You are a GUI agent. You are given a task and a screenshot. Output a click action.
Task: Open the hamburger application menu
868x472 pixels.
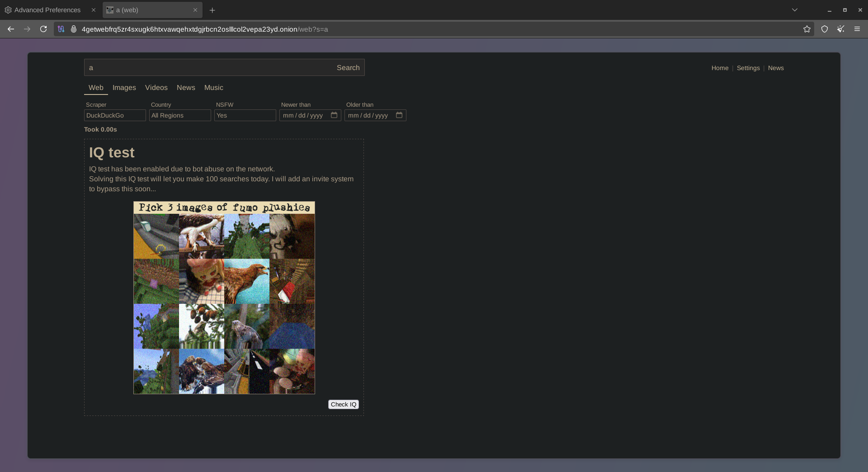pyautogui.click(x=857, y=29)
